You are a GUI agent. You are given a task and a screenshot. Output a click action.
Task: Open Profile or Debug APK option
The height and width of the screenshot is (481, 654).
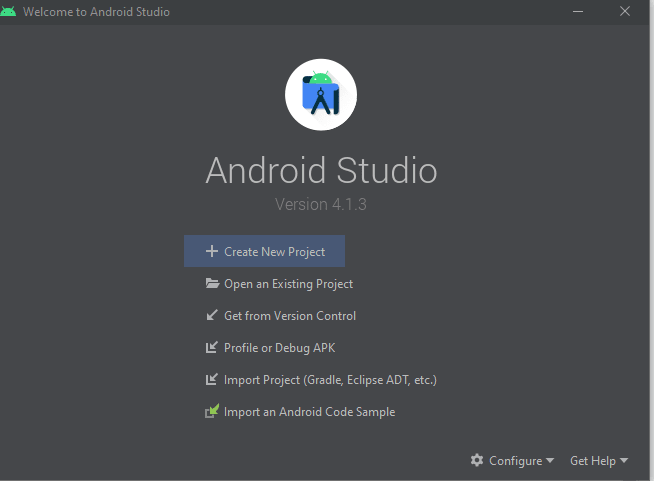point(270,348)
